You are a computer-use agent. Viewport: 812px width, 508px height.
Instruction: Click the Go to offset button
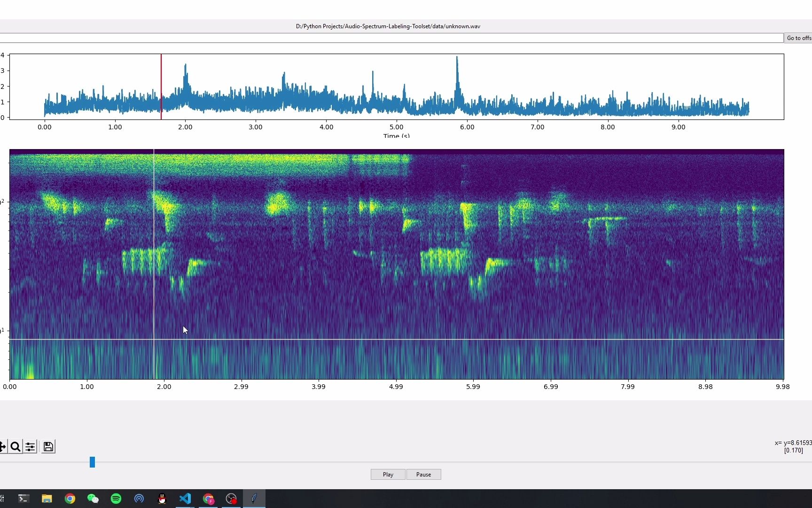[799, 38]
